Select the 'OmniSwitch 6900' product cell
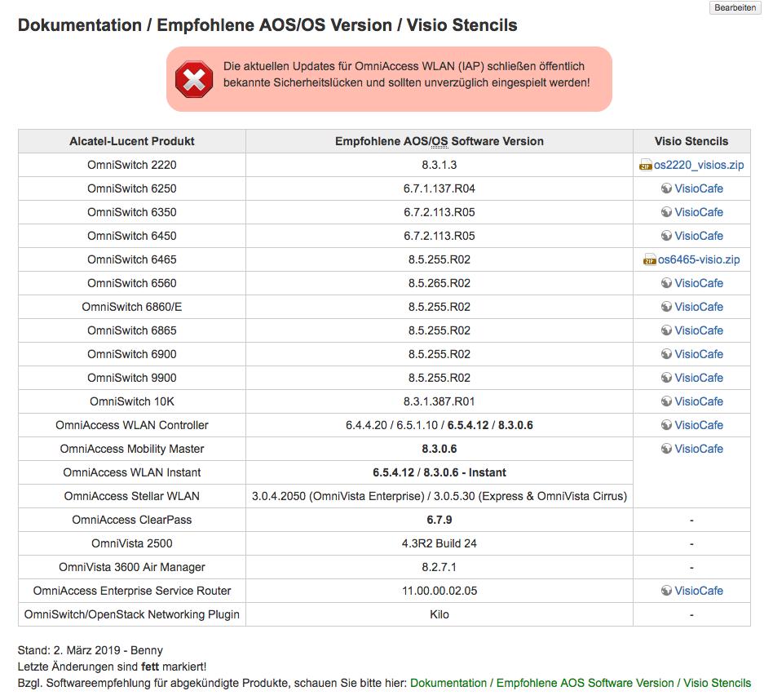The image size is (773, 700). coord(131,354)
